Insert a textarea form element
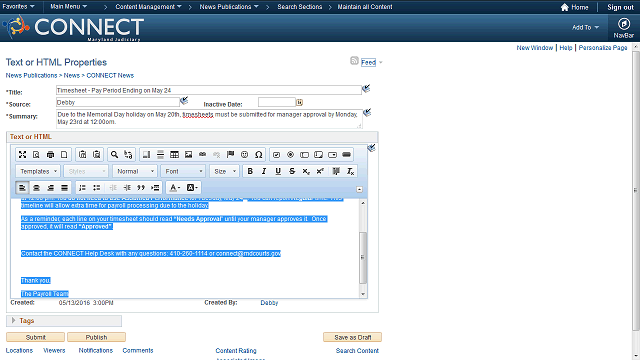 pyautogui.click(x=318, y=155)
